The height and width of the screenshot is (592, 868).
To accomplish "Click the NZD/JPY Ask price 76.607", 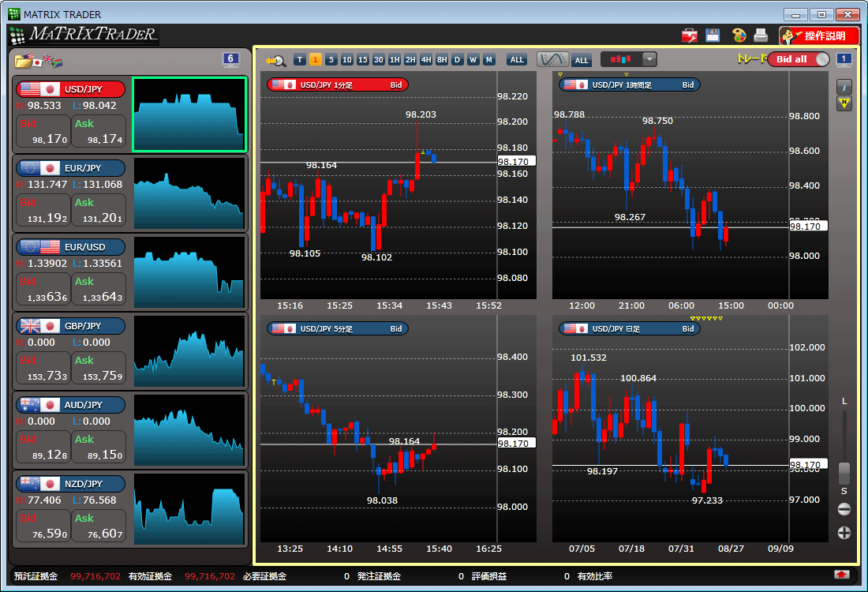I will point(99,526).
